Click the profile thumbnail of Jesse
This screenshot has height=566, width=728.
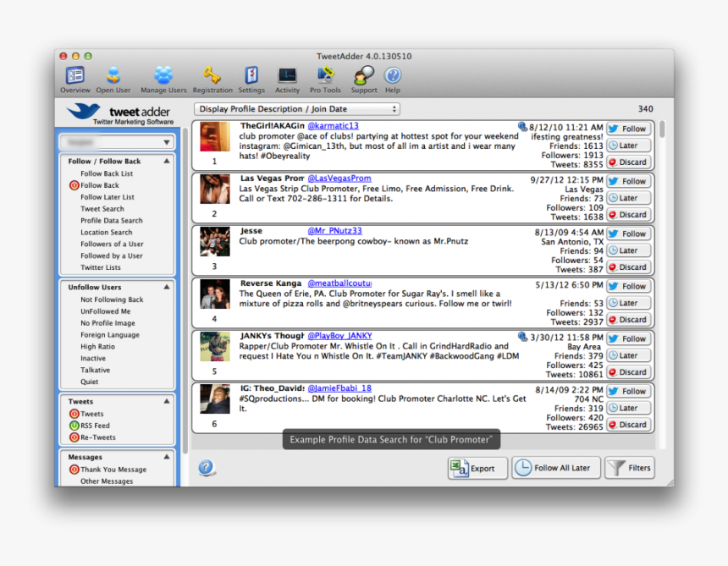[x=215, y=242]
